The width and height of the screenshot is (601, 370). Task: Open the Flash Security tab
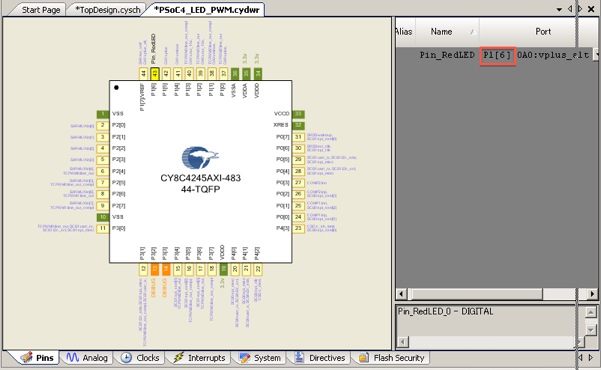(x=391, y=358)
